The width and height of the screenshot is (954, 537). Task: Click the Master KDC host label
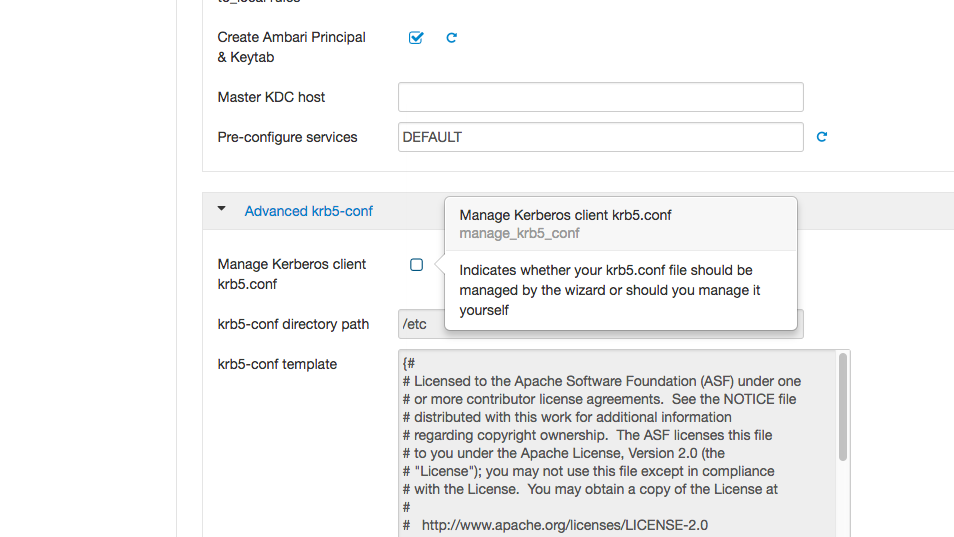[271, 97]
